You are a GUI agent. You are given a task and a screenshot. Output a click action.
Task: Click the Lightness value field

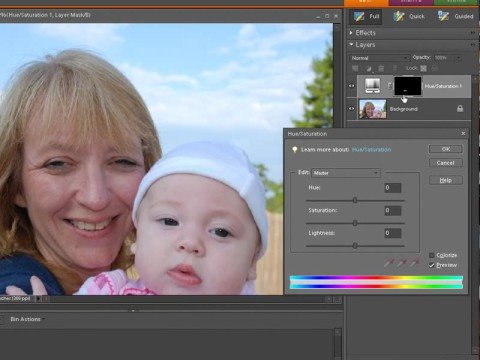(x=393, y=233)
